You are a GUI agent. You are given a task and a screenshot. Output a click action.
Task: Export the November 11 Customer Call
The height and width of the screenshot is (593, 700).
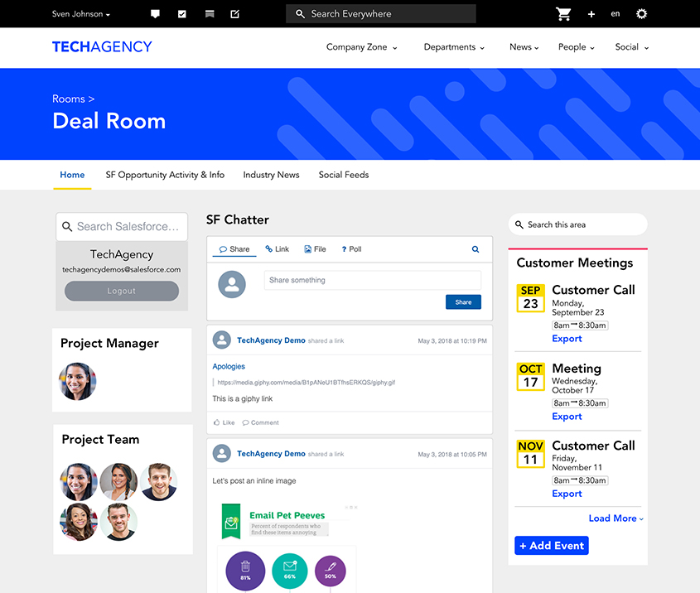pyautogui.click(x=567, y=494)
